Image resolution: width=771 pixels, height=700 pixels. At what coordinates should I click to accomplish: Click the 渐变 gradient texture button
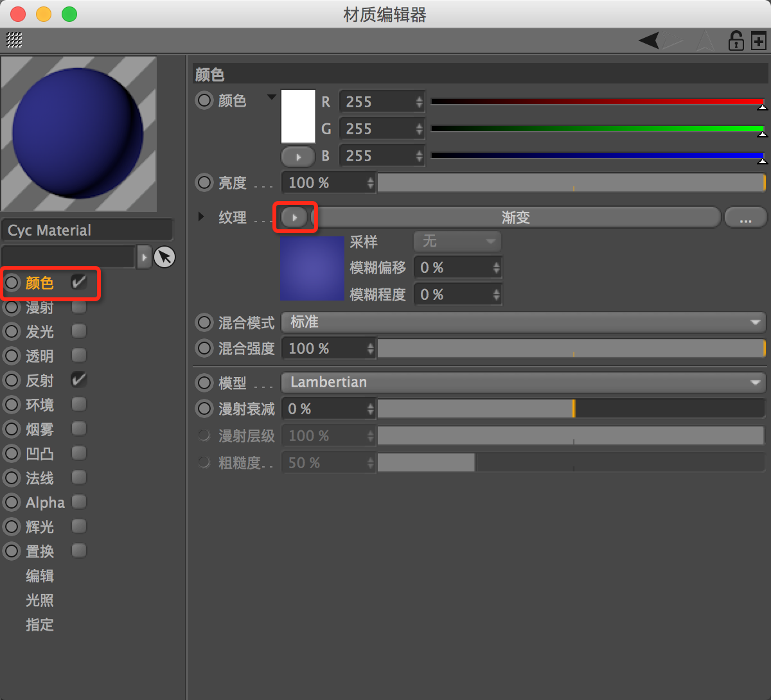point(516,218)
